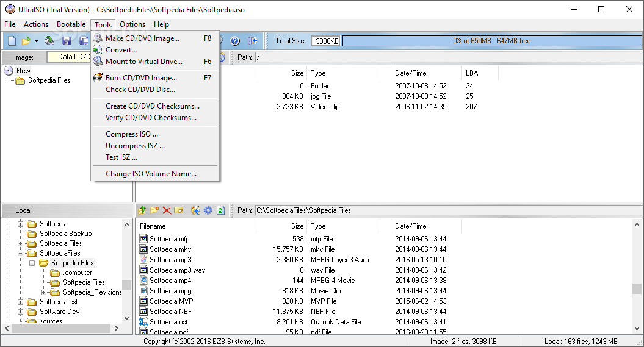Select the .computer folder in tree
The height and width of the screenshot is (347, 644).
(77, 273)
